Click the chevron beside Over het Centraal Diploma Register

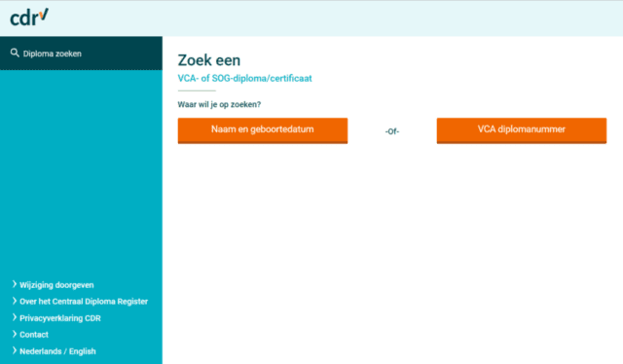[15, 301]
